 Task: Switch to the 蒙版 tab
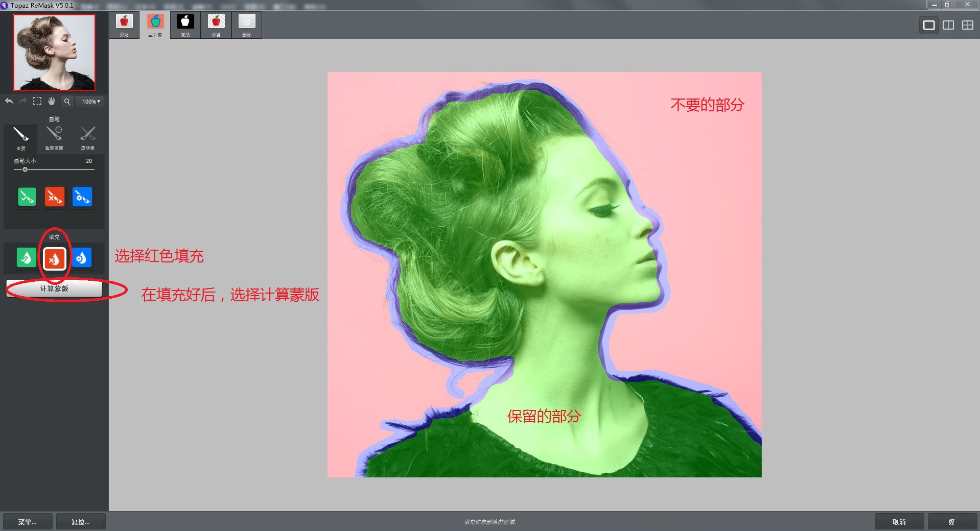(x=185, y=24)
